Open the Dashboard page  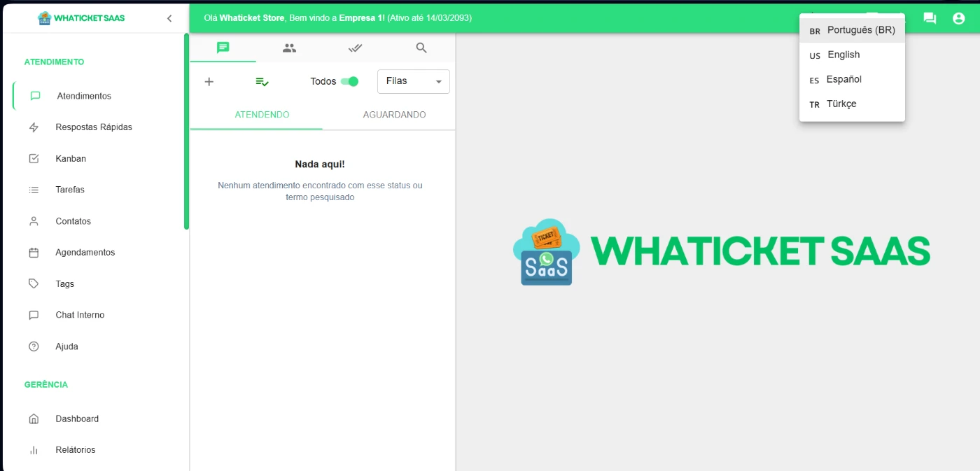click(77, 419)
